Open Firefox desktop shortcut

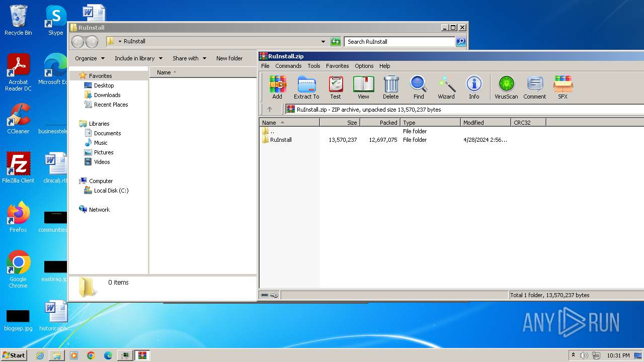[18, 217]
